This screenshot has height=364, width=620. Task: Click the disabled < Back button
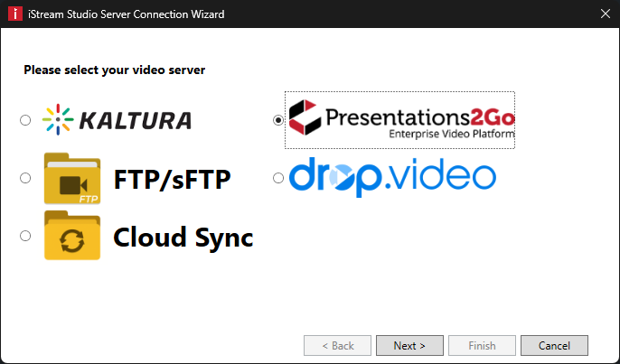pyautogui.click(x=337, y=345)
